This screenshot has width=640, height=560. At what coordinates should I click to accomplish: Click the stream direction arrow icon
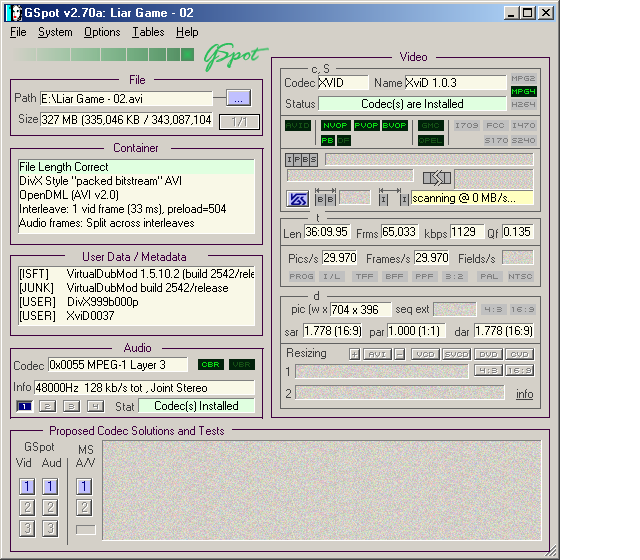tap(437, 178)
